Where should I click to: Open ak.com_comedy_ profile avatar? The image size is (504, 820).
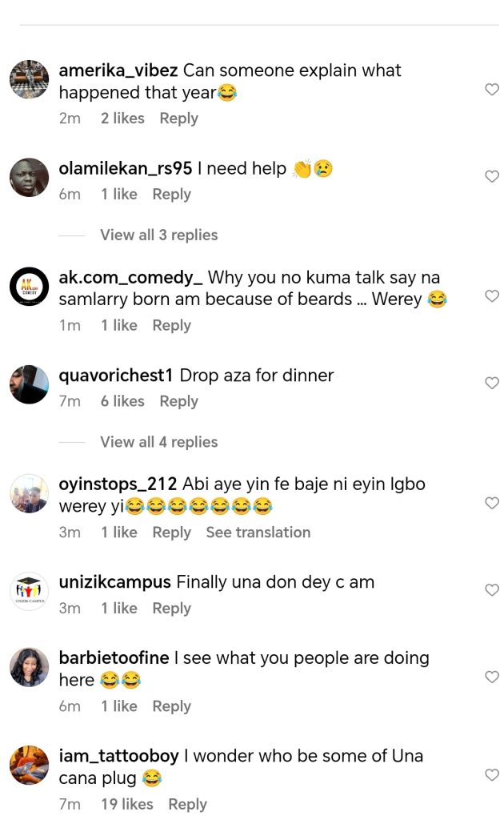pos(30,287)
